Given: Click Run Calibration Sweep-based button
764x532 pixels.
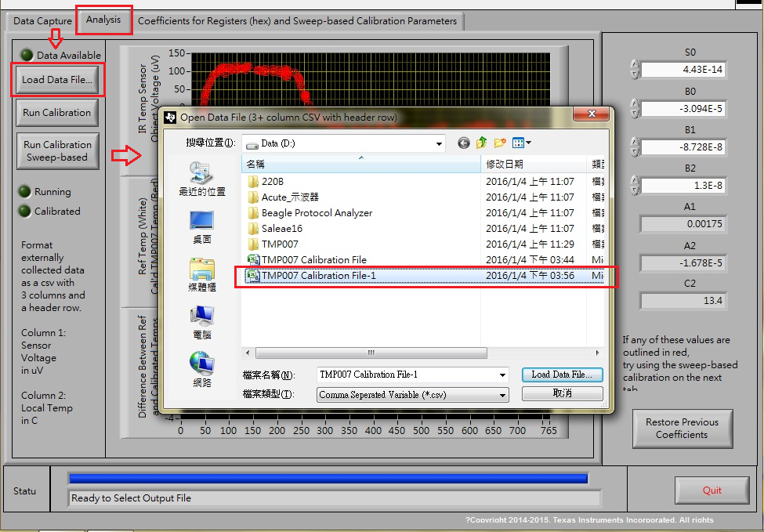Looking at the screenshot, I should [x=57, y=151].
